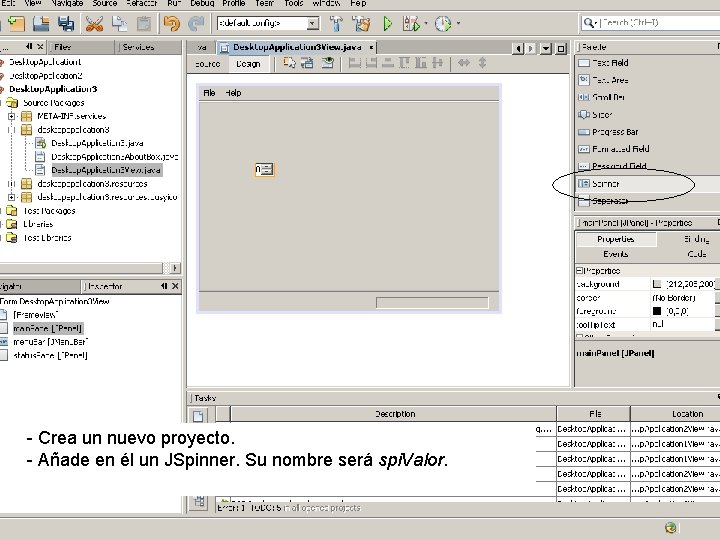
Task: Open Debug Project dropdown arrow
Action: 426,23
